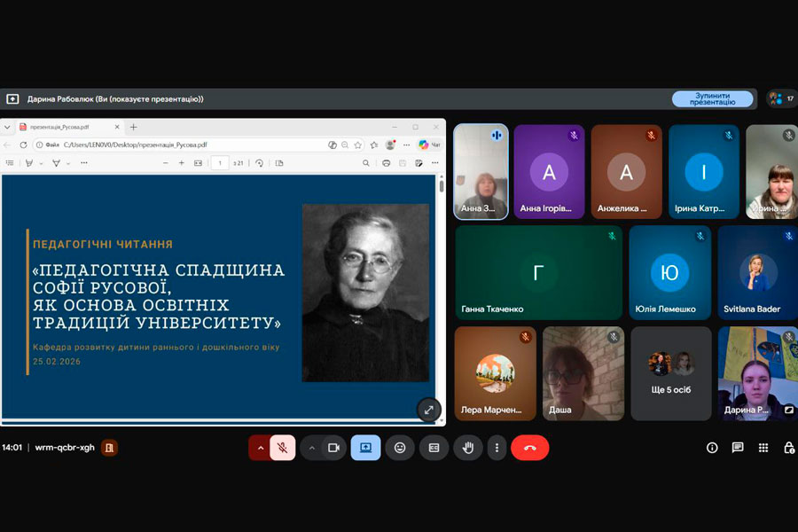
Task: Rotate the PDF page
Action: click(260, 163)
